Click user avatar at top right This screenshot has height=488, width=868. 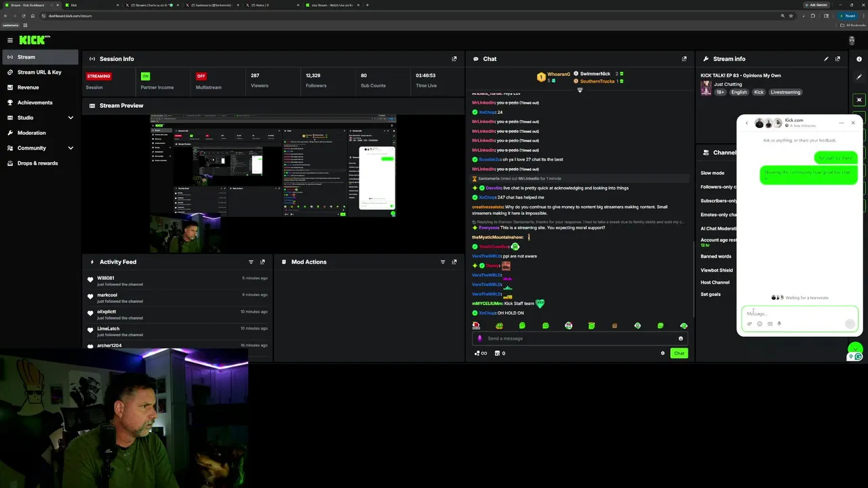[852, 40]
